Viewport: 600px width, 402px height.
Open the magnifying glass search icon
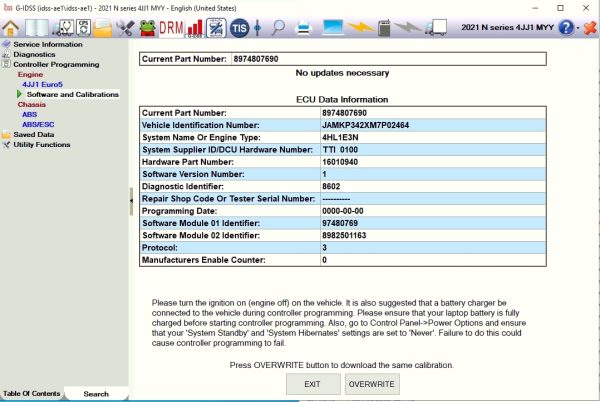(279, 28)
